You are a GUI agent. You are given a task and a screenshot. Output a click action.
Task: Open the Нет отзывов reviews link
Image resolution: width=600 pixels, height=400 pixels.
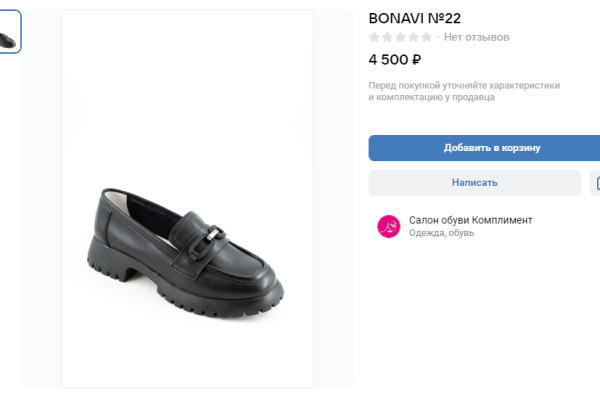coord(477,37)
